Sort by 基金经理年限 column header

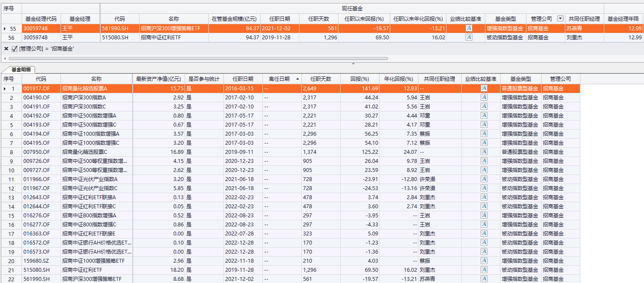tap(623, 19)
